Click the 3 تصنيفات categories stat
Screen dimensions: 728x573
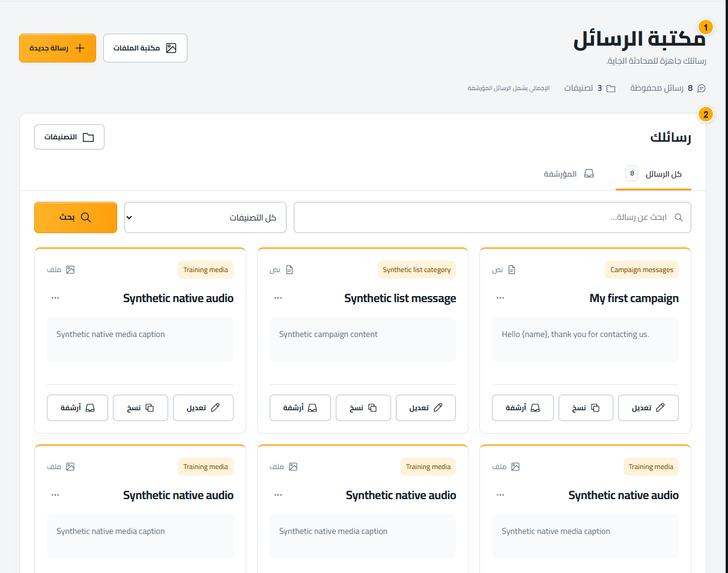(590, 88)
